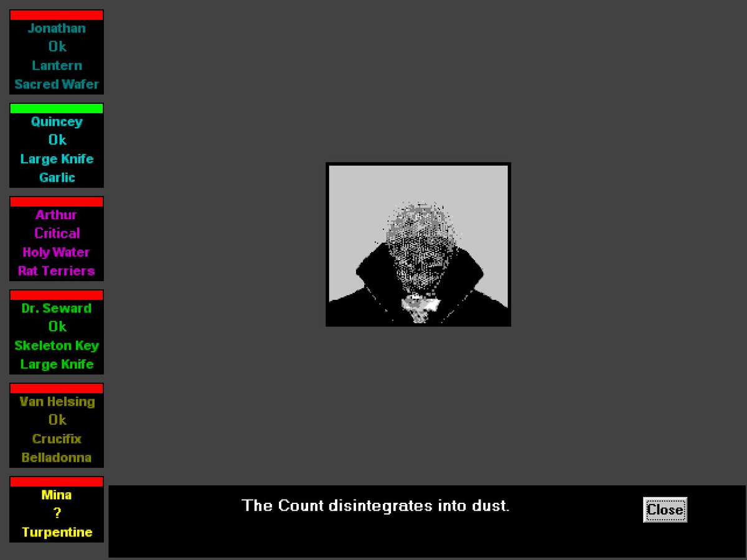This screenshot has width=747, height=560.
Task: Click Jonathan's red status bar
Action: [57, 15]
